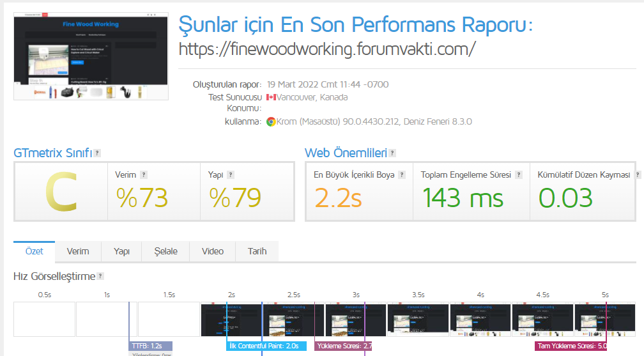Click help icon beside Hız Görselleştirme
This screenshot has width=644, height=356.
100,276
